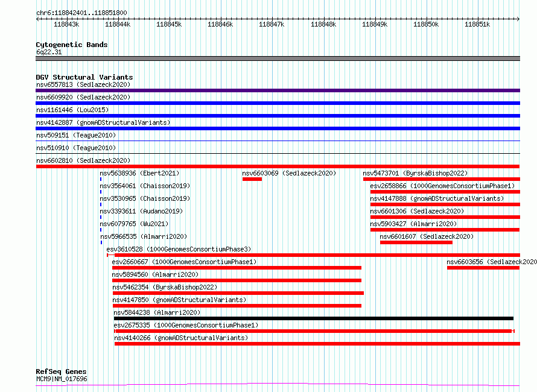Click the 6q22.31 cytogenetic band label
Screen dimensions: 537x392
point(49,52)
